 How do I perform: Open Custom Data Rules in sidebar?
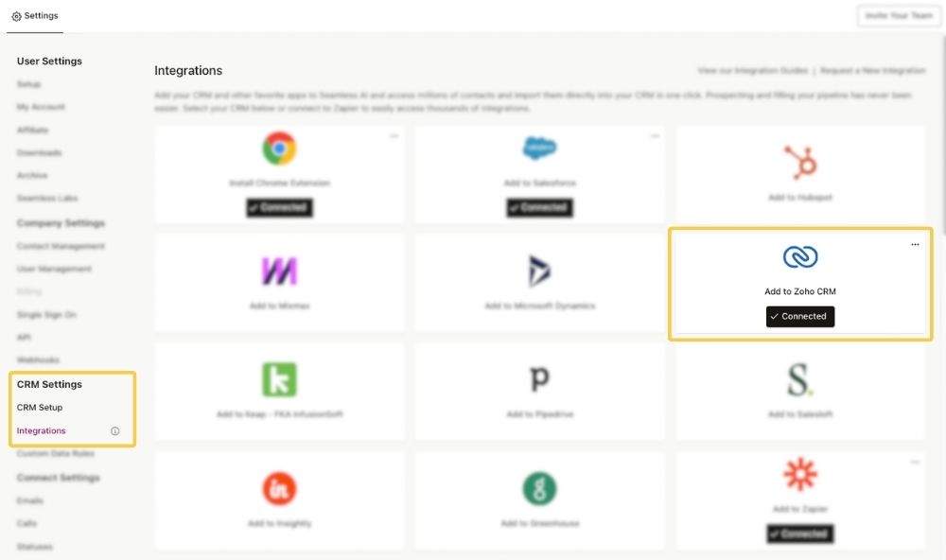pyautogui.click(x=56, y=453)
